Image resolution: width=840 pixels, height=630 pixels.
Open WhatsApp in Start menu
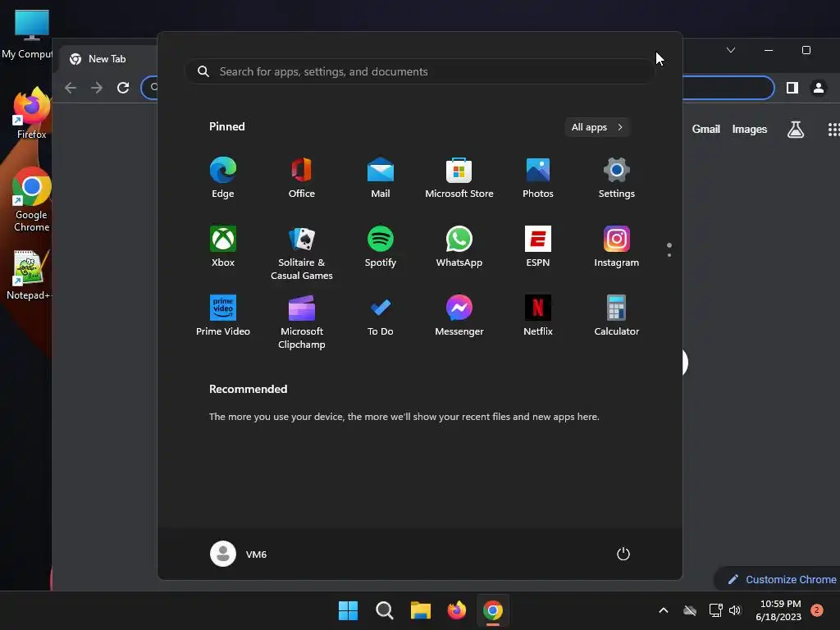tap(459, 246)
